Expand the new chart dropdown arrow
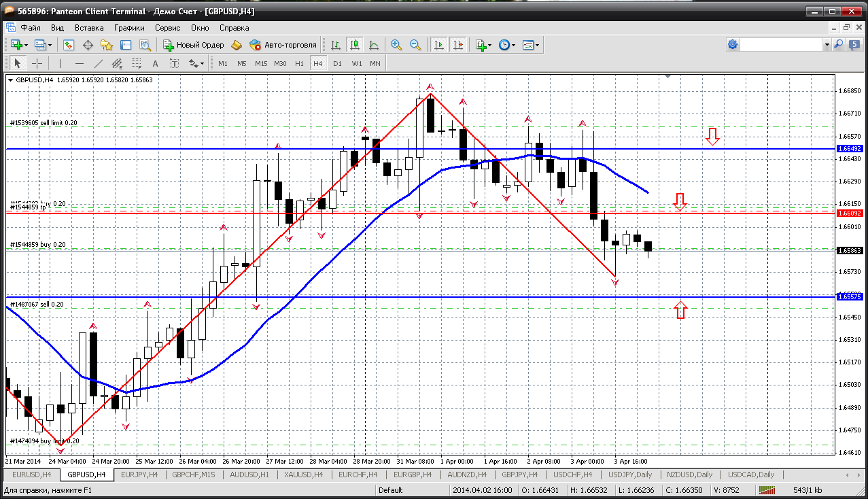Image resolution: width=868 pixels, height=499 pixels. 26,45
